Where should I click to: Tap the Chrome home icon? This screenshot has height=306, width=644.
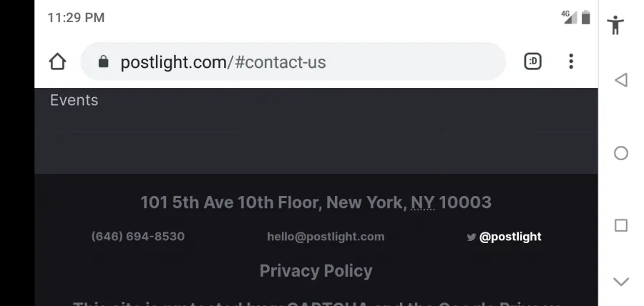click(57, 62)
